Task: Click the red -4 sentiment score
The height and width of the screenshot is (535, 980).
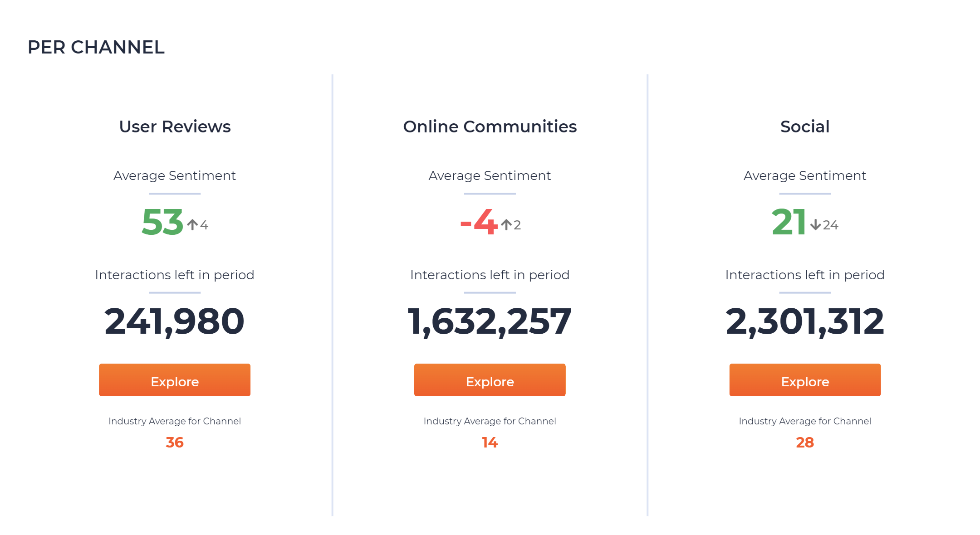Action: pos(479,222)
